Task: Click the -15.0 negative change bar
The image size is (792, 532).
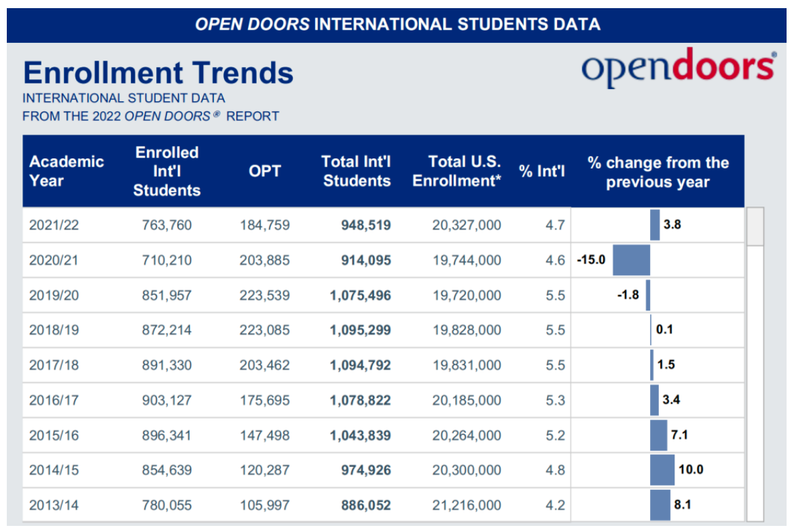Action: (x=631, y=260)
